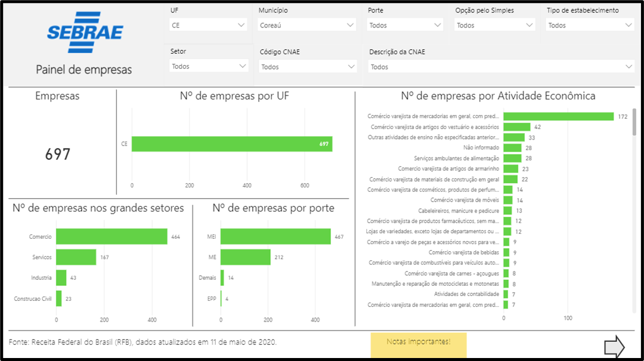
Task: Select the Servicos bar with 167 companies
Action: pyautogui.click(x=76, y=257)
